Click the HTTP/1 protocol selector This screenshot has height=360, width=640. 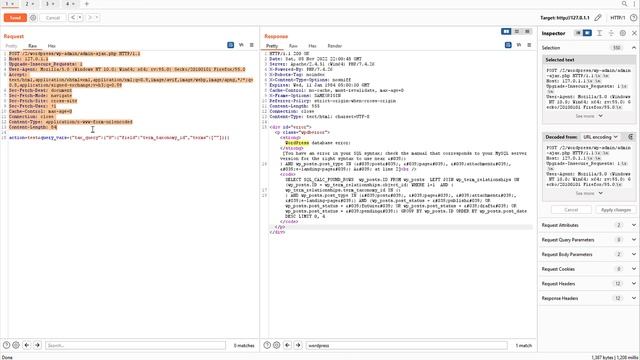click(x=617, y=18)
